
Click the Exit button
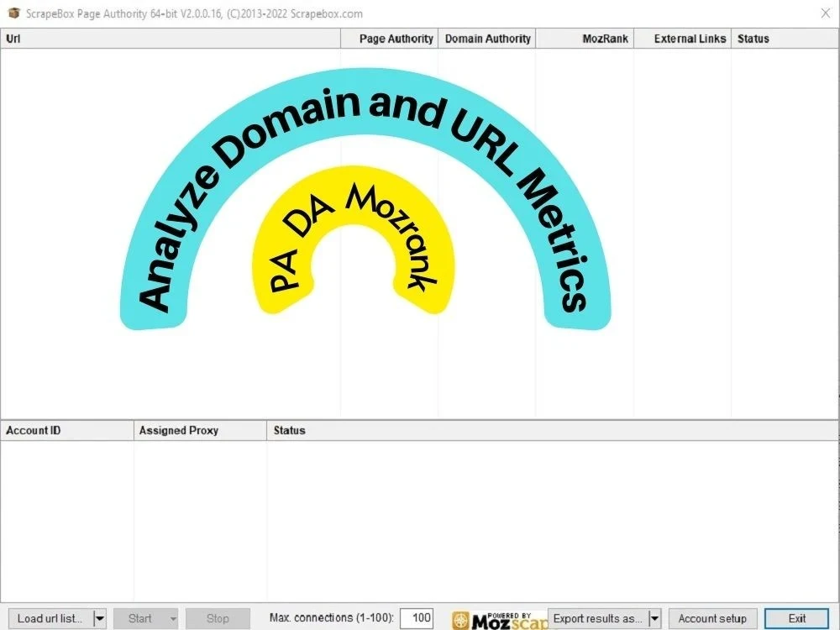(796, 618)
